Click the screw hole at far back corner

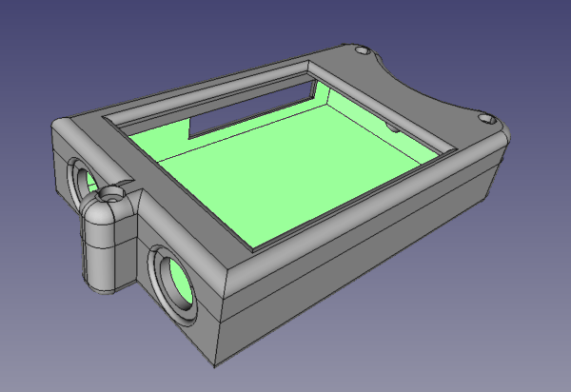tap(362, 50)
